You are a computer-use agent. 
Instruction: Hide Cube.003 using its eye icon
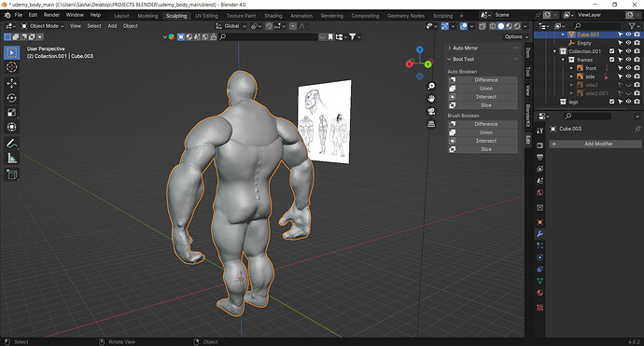point(628,35)
